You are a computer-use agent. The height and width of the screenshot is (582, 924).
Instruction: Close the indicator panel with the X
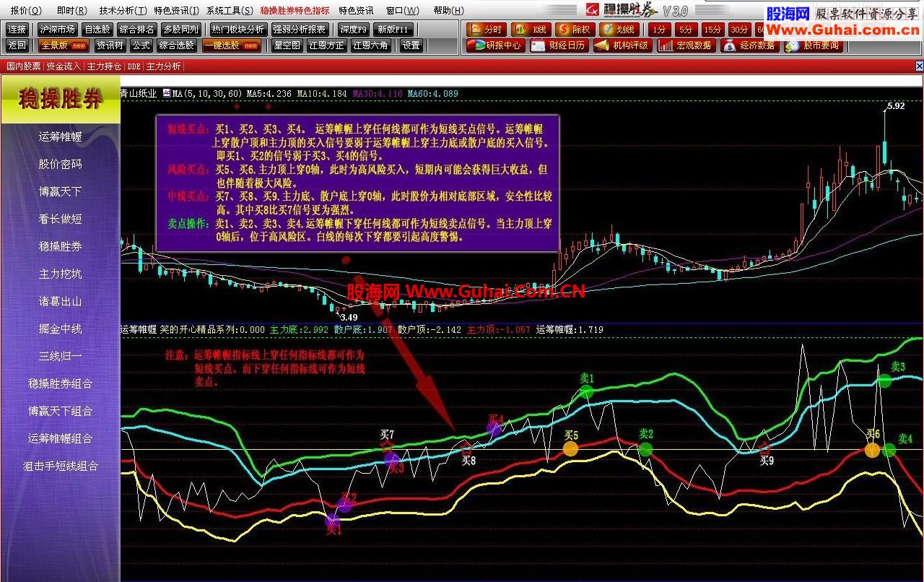[x=919, y=66]
